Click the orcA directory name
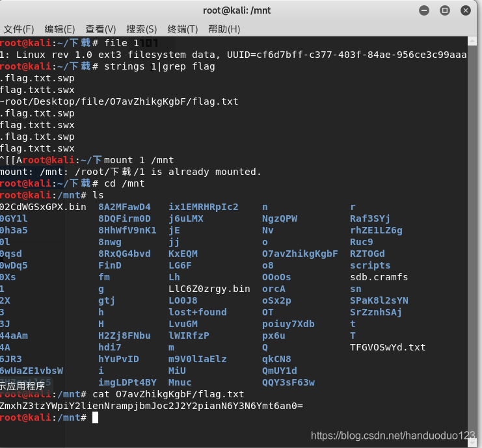The height and width of the screenshot is (448, 482). [x=274, y=289]
